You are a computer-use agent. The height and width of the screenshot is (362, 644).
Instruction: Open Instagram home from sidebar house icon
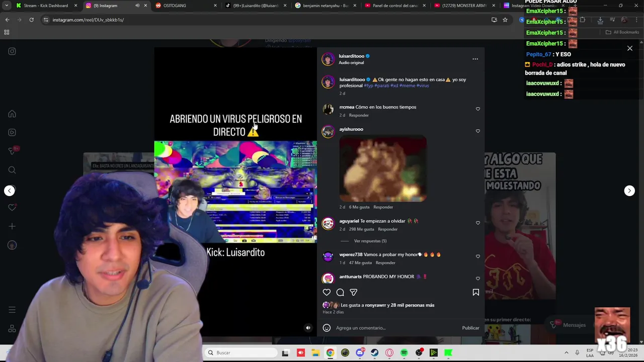point(12,114)
